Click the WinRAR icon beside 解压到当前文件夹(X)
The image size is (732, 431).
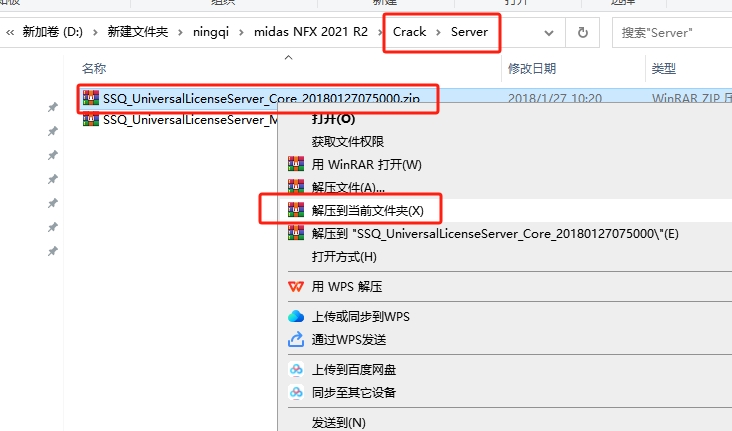296,210
